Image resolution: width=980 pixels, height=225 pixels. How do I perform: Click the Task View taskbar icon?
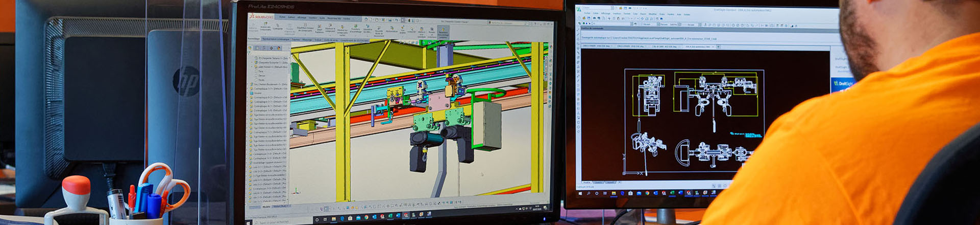tap(325, 219)
